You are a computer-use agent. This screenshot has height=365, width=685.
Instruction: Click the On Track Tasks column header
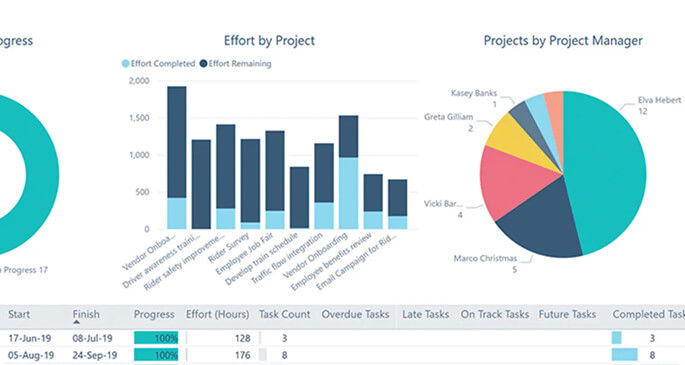(495, 314)
